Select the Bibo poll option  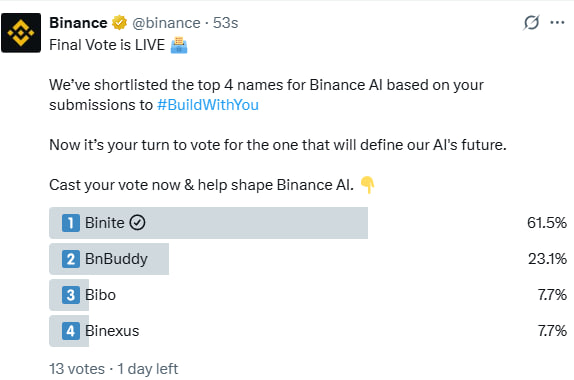pos(308,295)
